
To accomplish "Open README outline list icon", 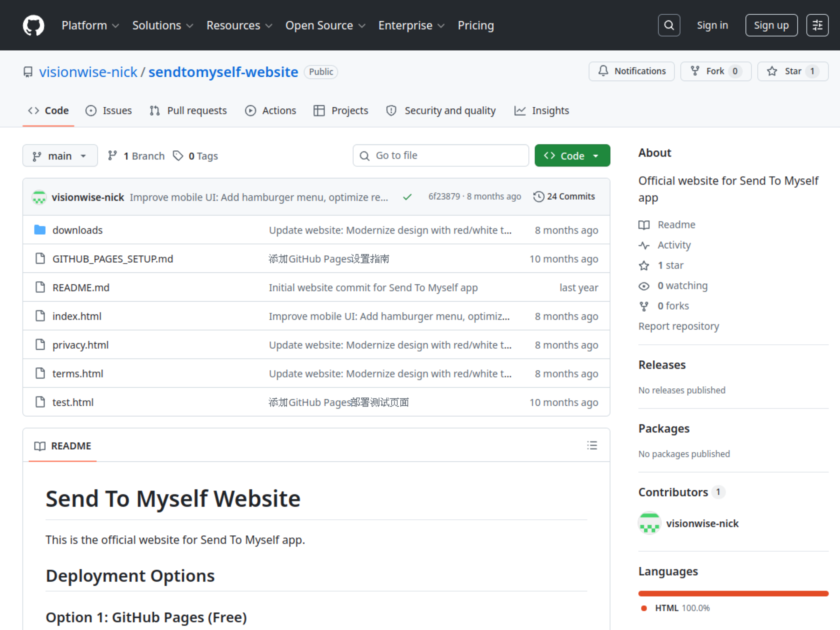I will pyautogui.click(x=592, y=446).
